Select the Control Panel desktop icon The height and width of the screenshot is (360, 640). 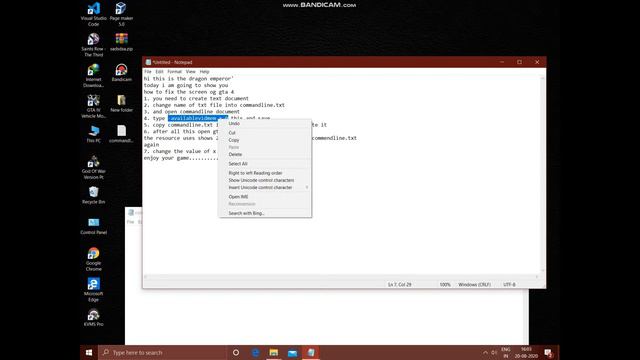click(x=93, y=226)
